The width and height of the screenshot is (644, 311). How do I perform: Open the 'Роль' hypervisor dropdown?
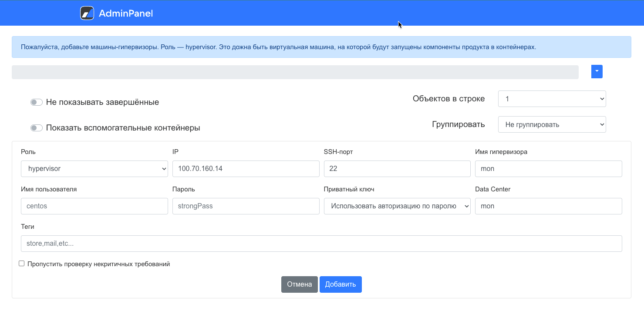(94, 169)
